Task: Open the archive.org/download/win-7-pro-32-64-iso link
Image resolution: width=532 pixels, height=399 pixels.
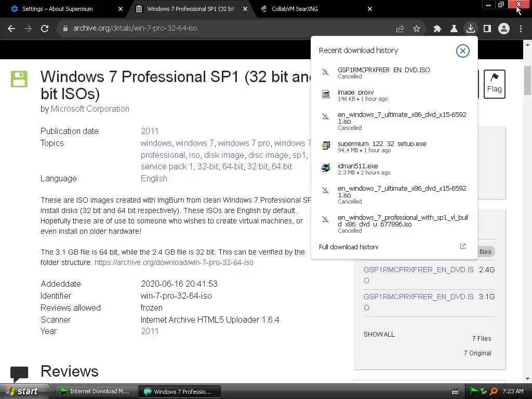Action: [174, 262]
